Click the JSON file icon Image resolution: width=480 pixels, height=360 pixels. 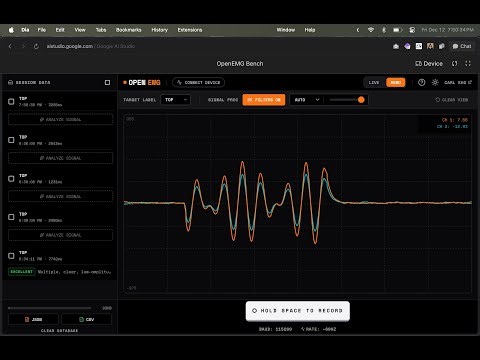[x=27, y=319]
